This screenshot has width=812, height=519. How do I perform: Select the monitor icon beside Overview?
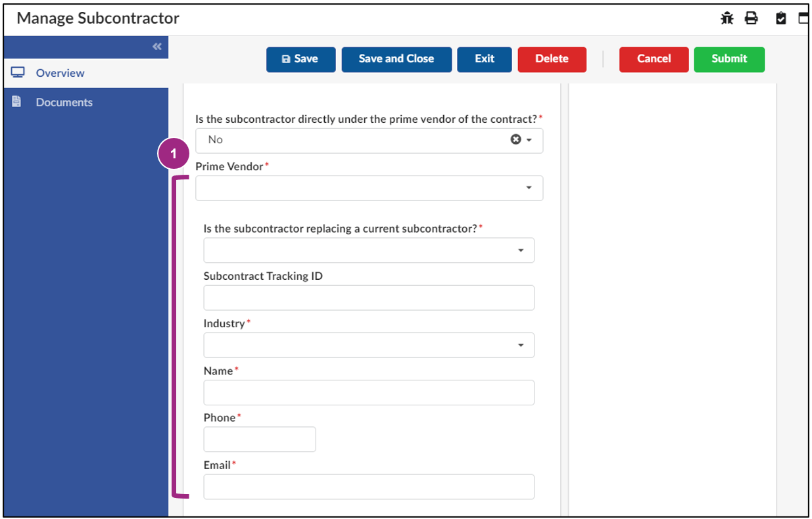(17, 74)
